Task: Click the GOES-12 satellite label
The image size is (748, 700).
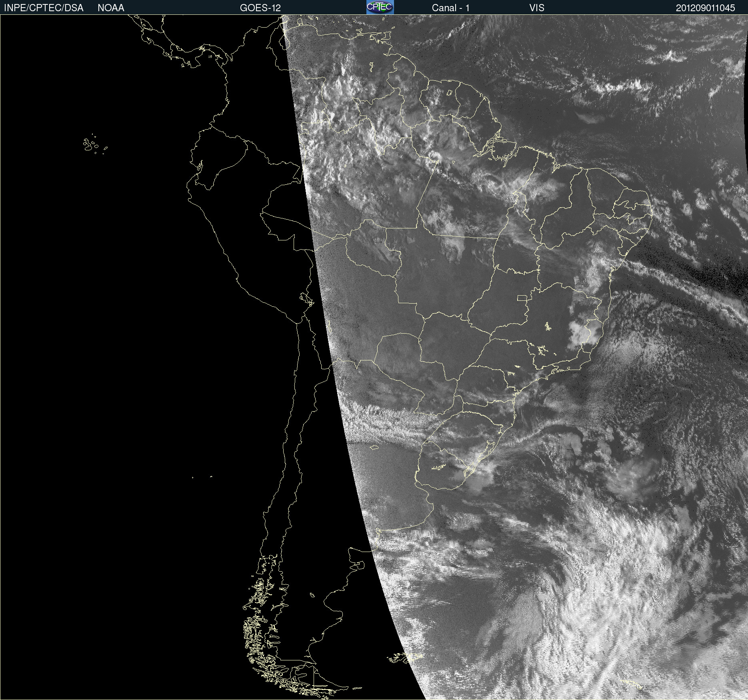Action: click(x=260, y=8)
